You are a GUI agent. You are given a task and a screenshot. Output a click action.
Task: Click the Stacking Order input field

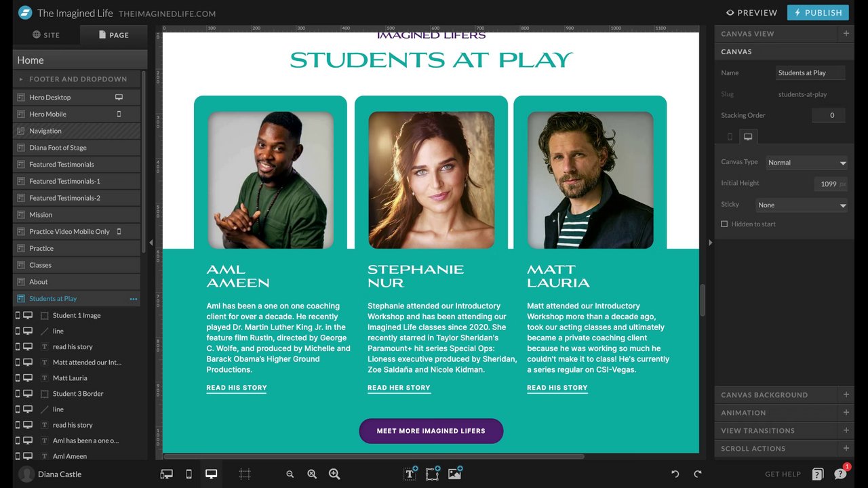coord(828,115)
